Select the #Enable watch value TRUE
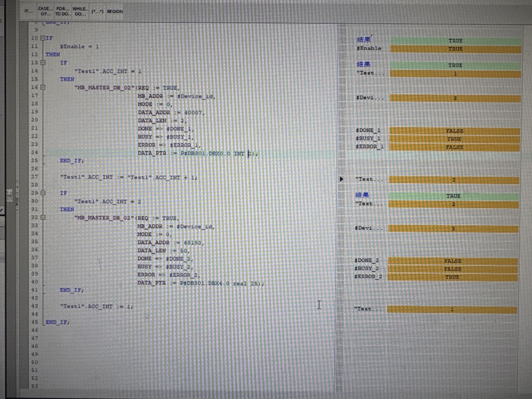The height and width of the screenshot is (399, 532). pos(456,49)
